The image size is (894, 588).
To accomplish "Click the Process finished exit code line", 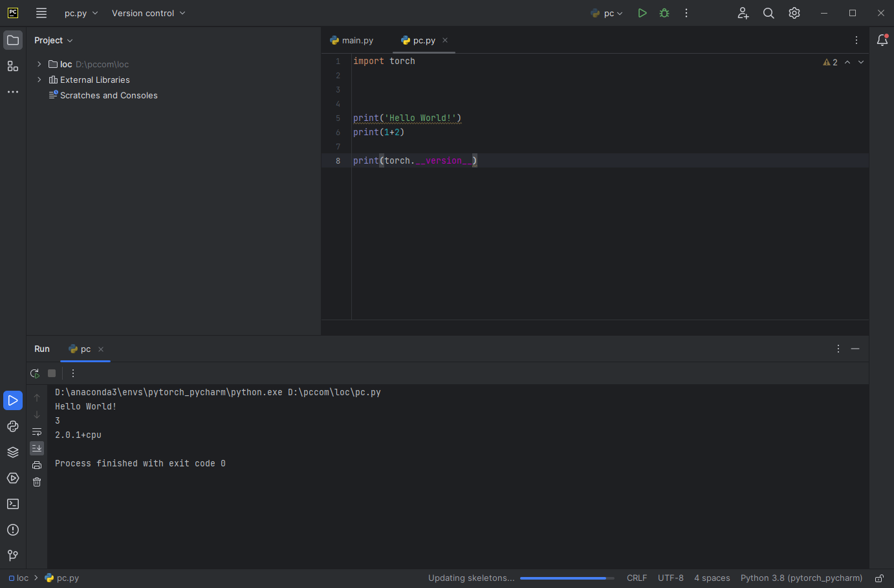I will (x=140, y=464).
